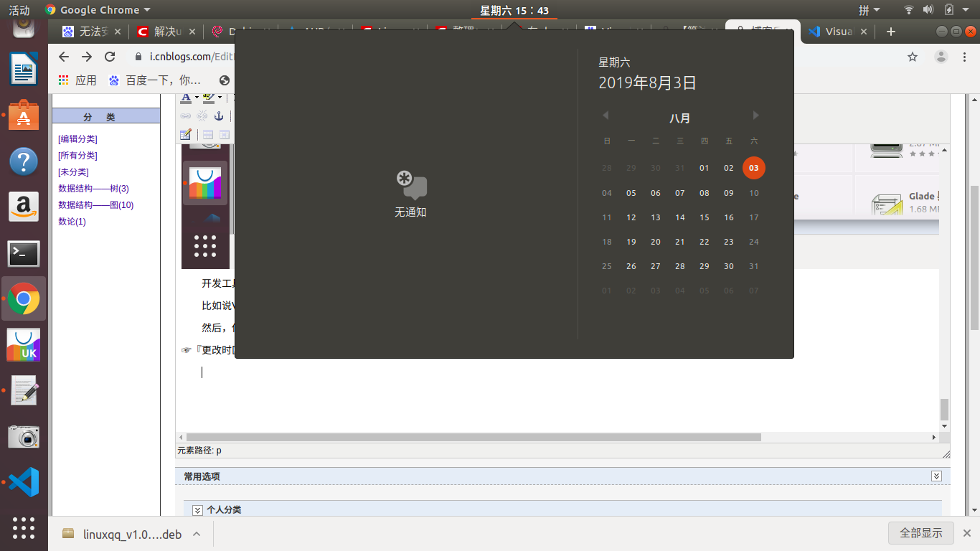Show all applications grid in the dock

pyautogui.click(x=24, y=528)
